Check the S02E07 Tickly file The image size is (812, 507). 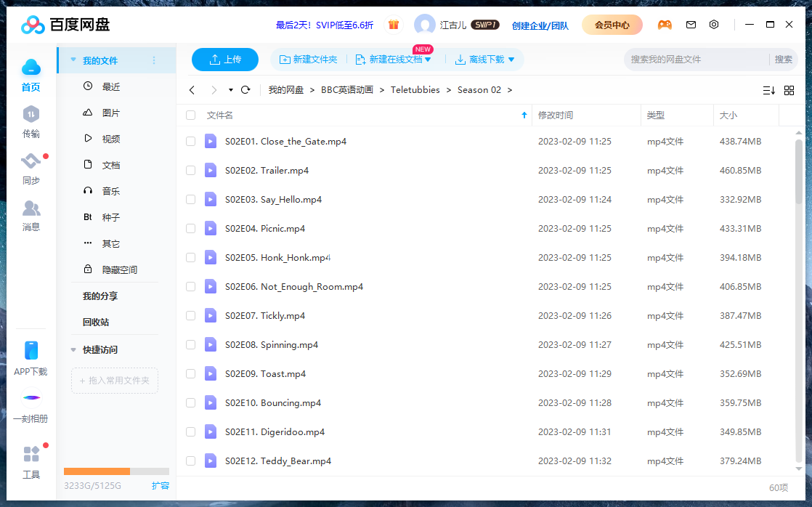click(x=190, y=315)
